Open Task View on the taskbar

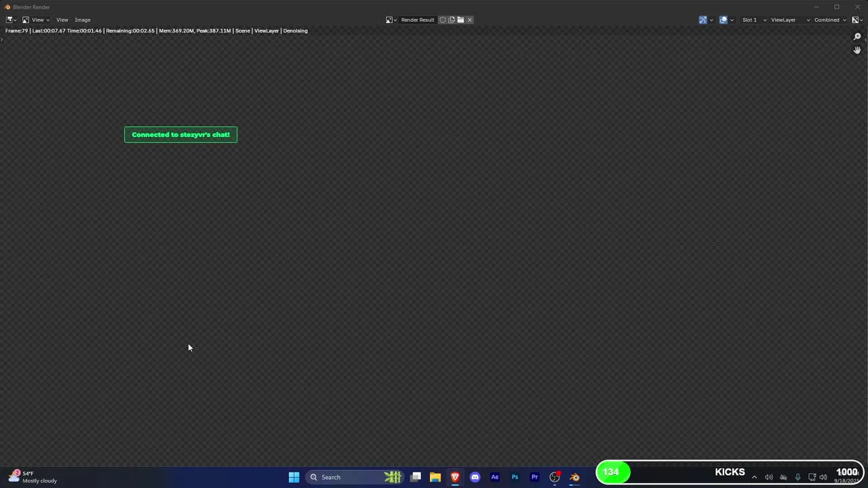pos(416,477)
